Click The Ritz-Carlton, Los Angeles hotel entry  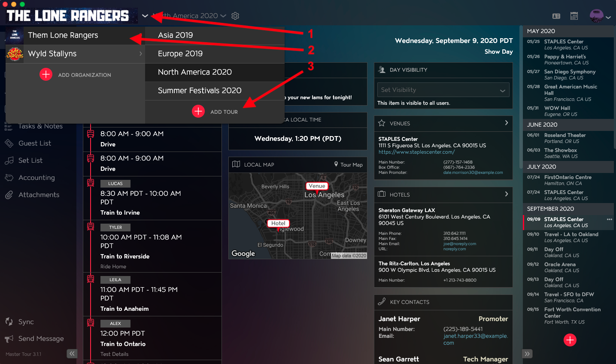[443, 272]
